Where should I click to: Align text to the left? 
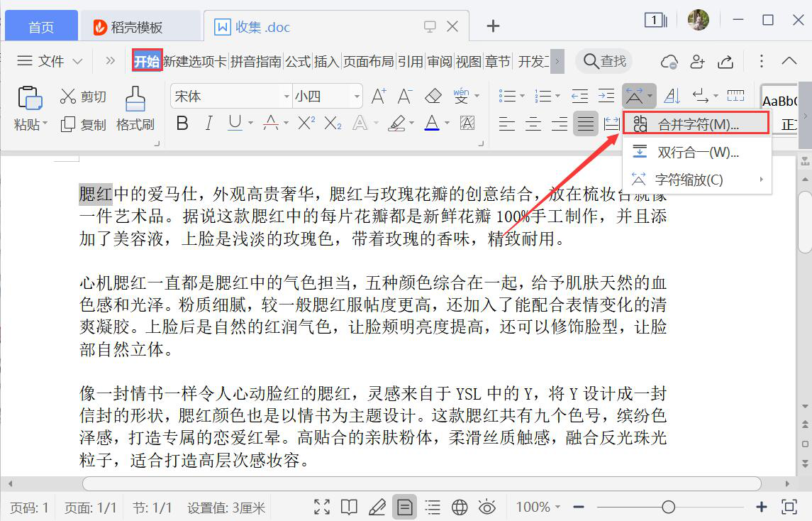coord(506,124)
